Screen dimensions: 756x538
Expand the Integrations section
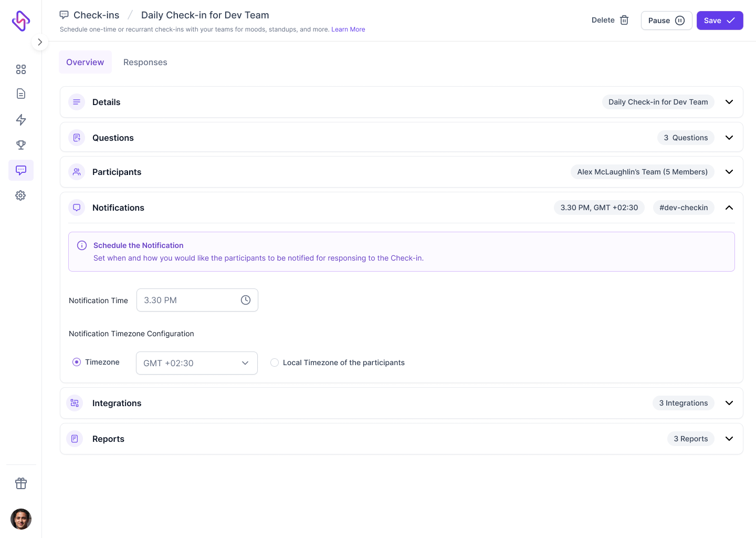(729, 403)
